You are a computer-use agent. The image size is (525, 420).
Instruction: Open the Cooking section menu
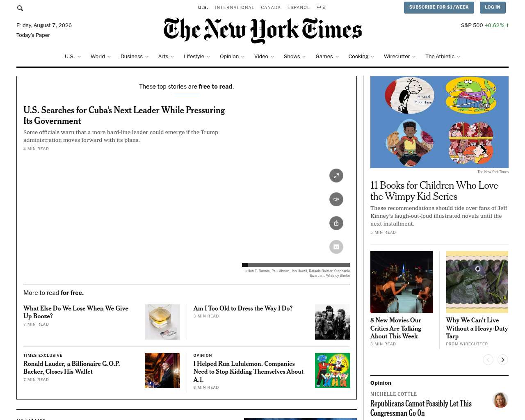(361, 57)
